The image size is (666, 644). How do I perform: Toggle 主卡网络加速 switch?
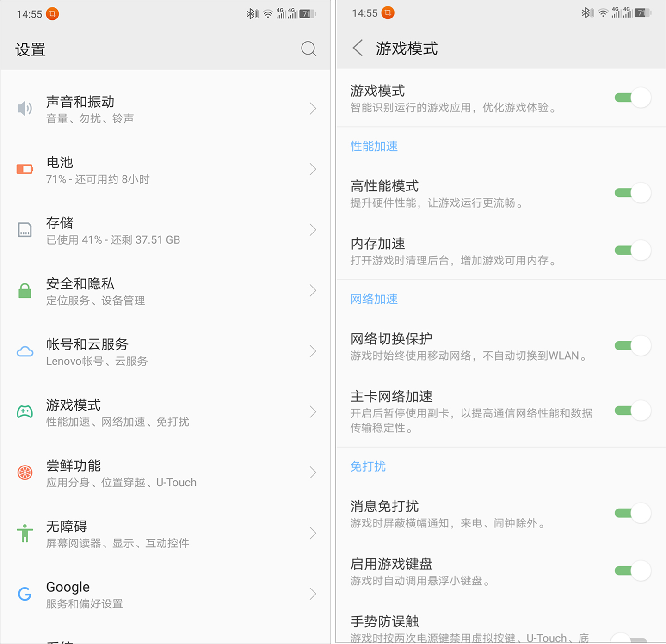(x=633, y=411)
